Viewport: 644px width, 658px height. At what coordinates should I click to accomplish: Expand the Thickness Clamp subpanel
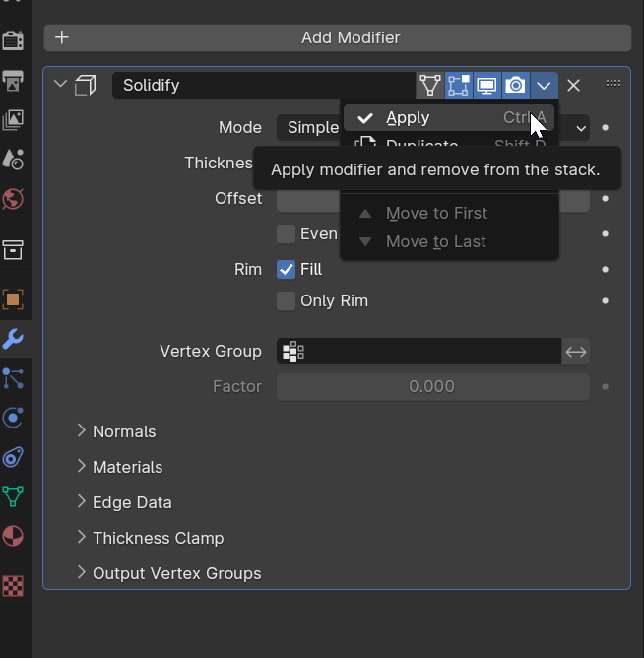82,537
